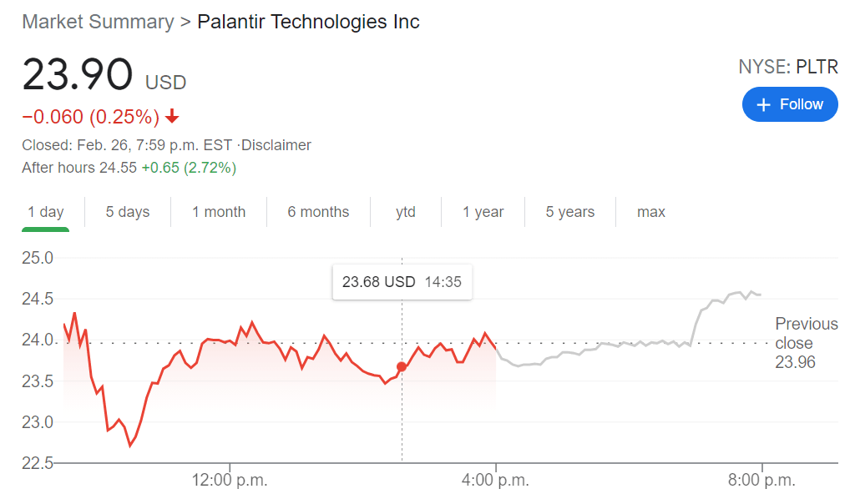
Task: Click the plus icon on the Follow button
Action: [x=764, y=104]
